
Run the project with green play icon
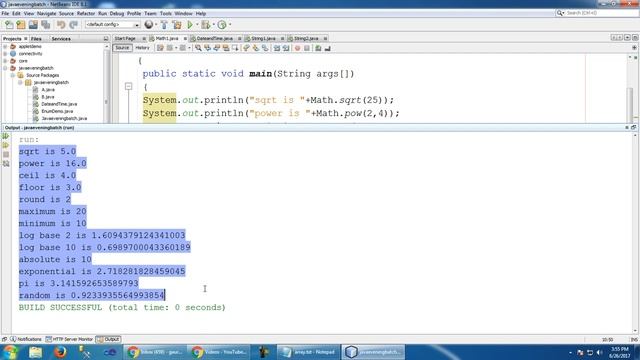190,25
